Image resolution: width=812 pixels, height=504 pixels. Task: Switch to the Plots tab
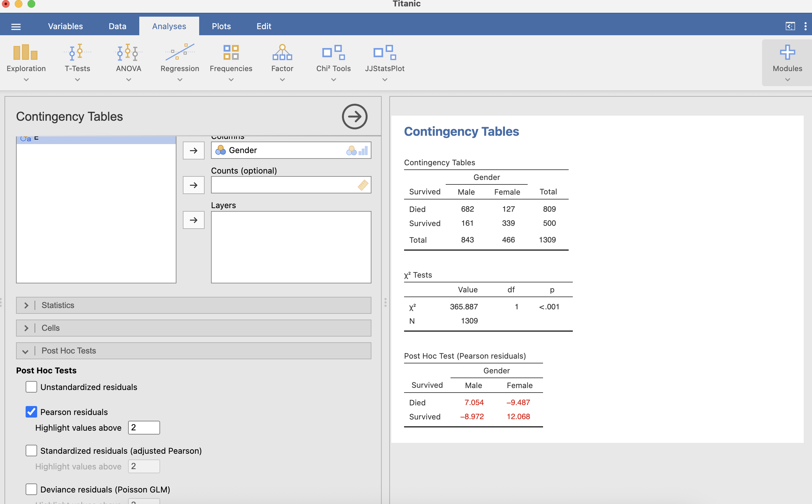click(221, 26)
